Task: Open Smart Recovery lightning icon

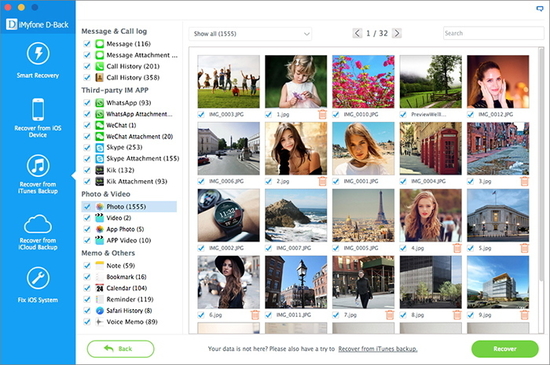Action: [38, 54]
